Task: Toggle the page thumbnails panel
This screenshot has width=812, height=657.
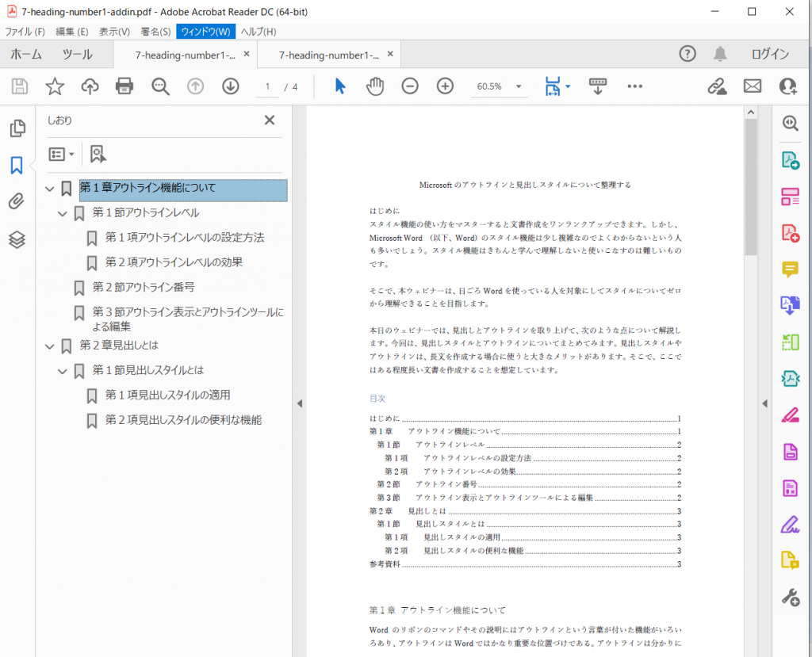Action: point(17,127)
